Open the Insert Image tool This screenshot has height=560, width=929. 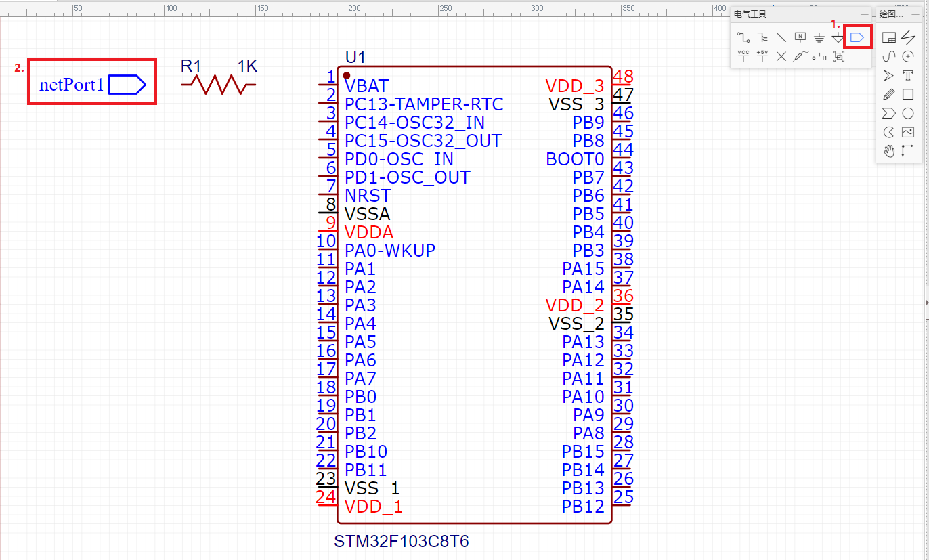[908, 132]
